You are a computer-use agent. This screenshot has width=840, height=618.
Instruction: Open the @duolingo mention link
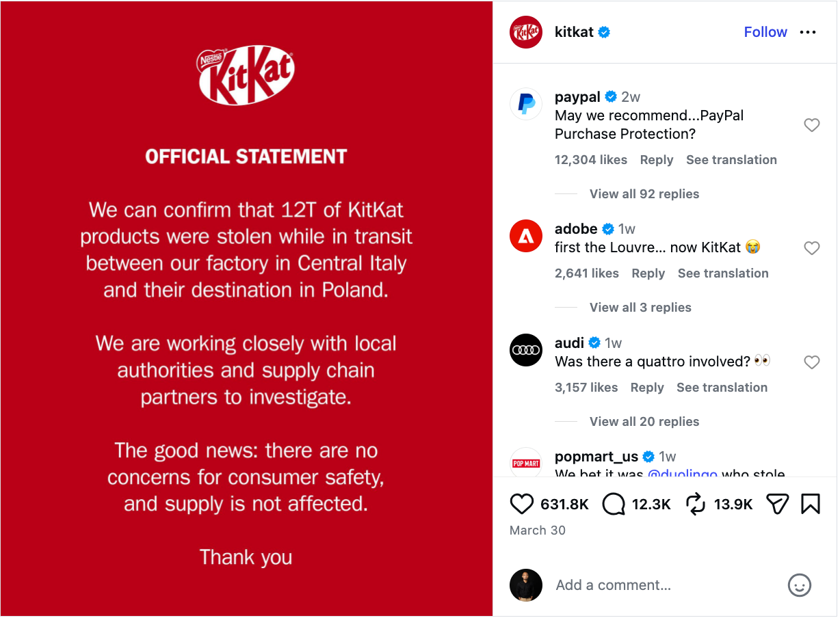click(x=682, y=474)
